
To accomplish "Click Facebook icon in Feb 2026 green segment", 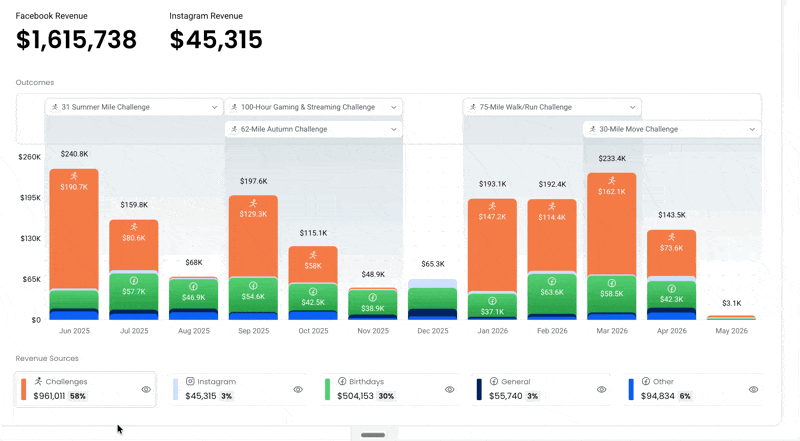I will [552, 281].
